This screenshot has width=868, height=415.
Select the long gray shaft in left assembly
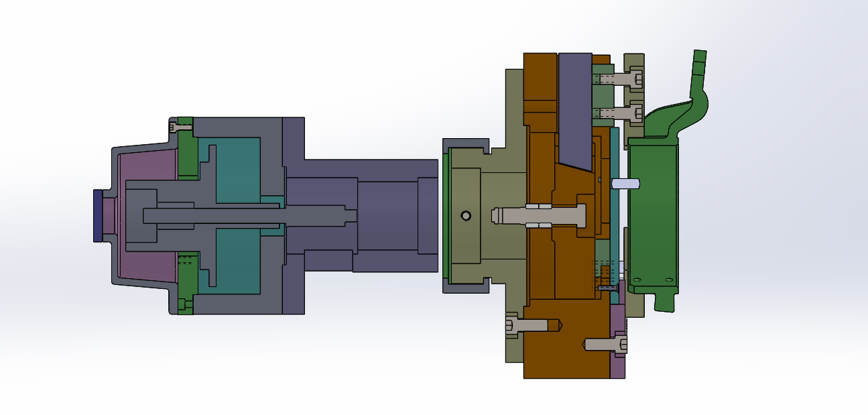coord(249,216)
